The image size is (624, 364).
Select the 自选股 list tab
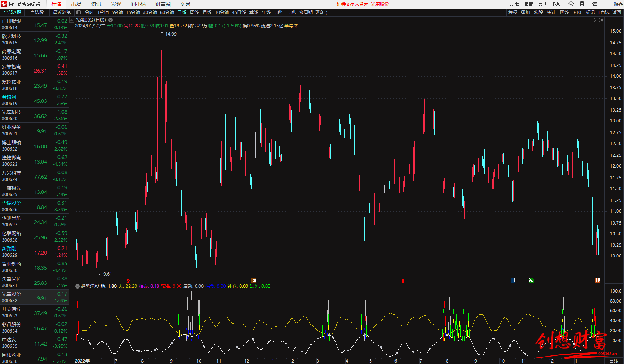(37, 13)
